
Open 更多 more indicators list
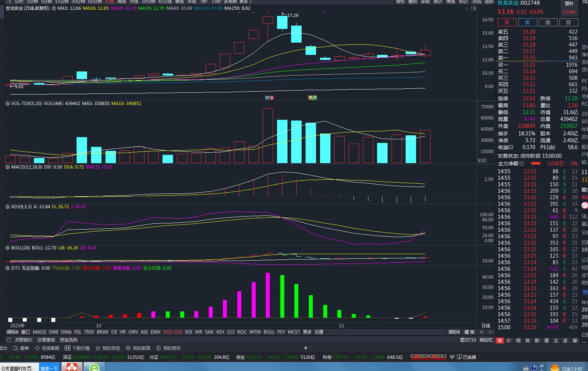point(307,332)
